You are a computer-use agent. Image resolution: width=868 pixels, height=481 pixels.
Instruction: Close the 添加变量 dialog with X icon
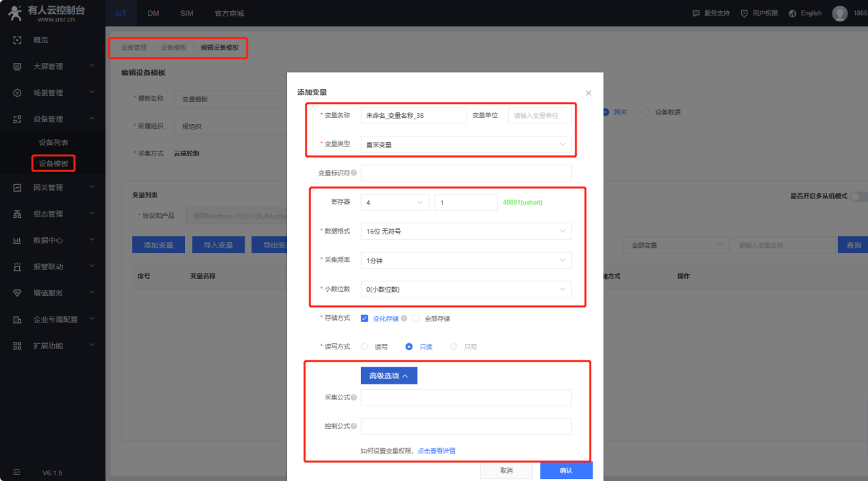point(588,93)
